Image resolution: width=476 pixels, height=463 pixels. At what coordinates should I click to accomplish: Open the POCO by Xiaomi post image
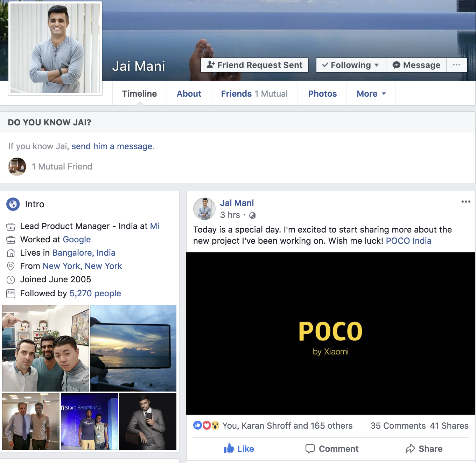point(331,333)
